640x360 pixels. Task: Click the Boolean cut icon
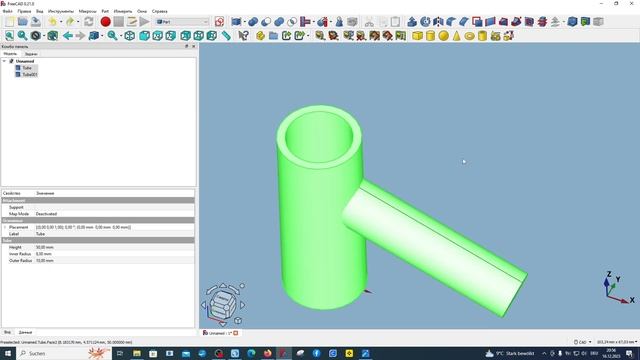point(266,22)
